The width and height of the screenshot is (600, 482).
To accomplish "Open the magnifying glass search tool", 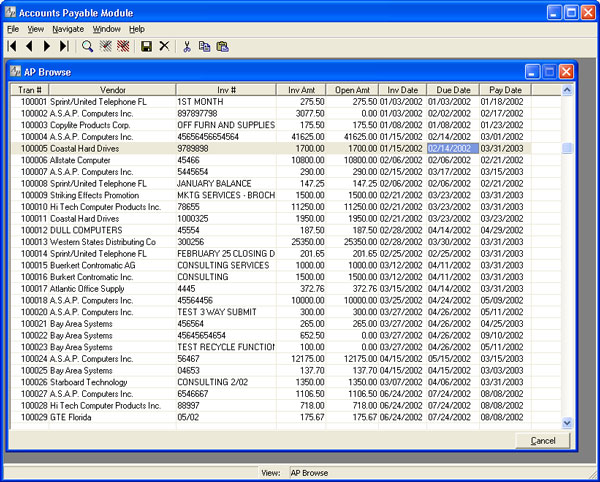I will (x=88, y=46).
